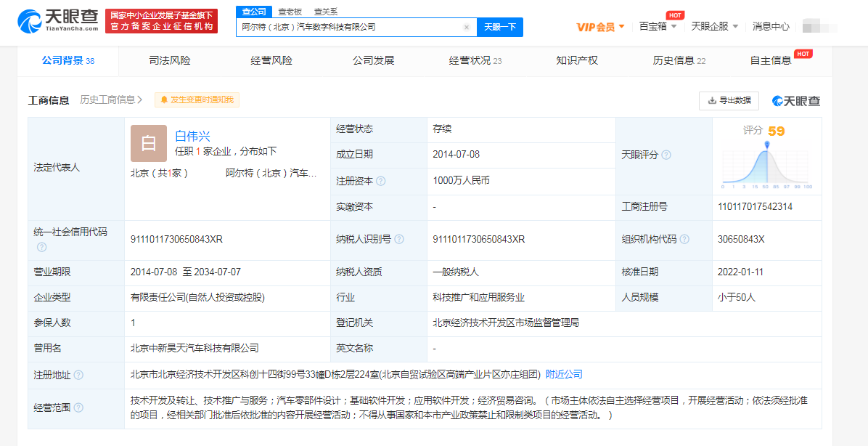This screenshot has height=446, width=868.
Task: Click the 一般纳税人 value
Action: (456, 272)
